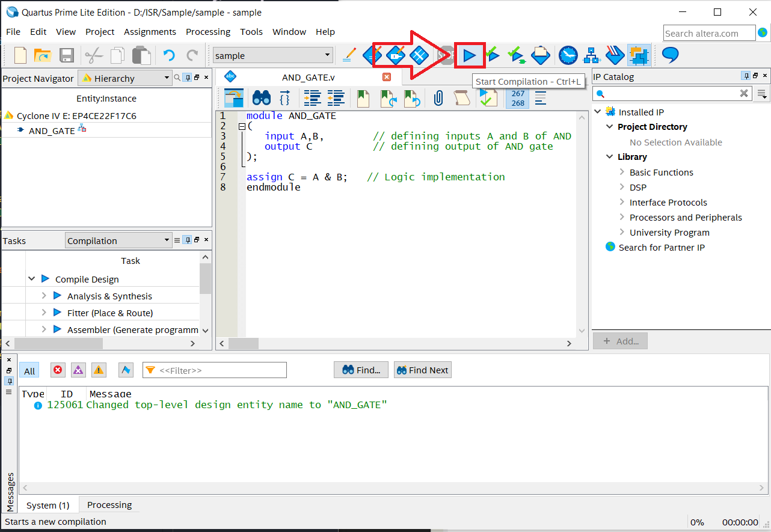This screenshot has width=771, height=532.
Task: Click the Paste clipboard icon
Action: pyautogui.click(x=141, y=56)
